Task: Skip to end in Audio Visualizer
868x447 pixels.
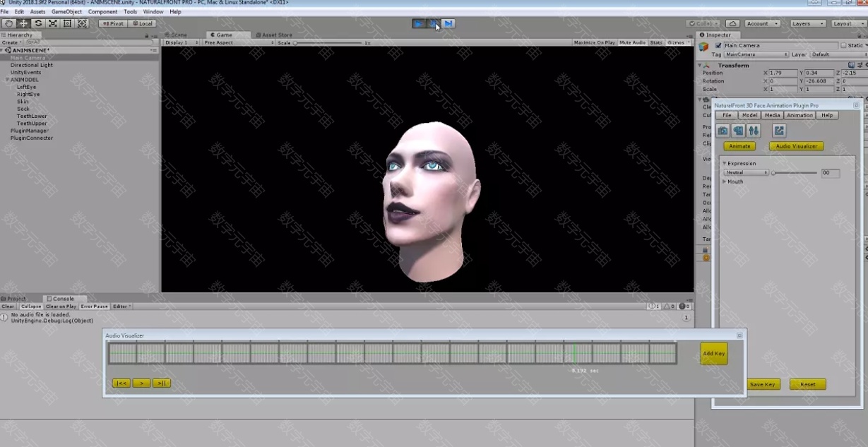Action: coord(162,383)
